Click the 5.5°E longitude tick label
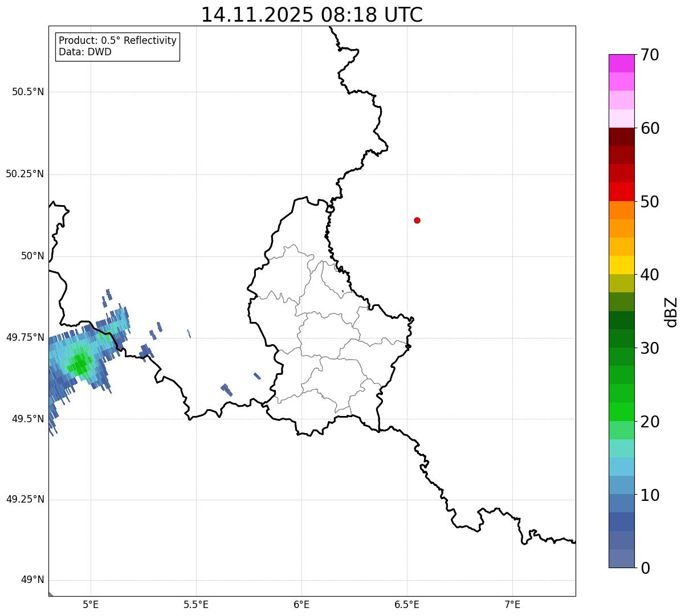685x616 pixels. (x=196, y=604)
